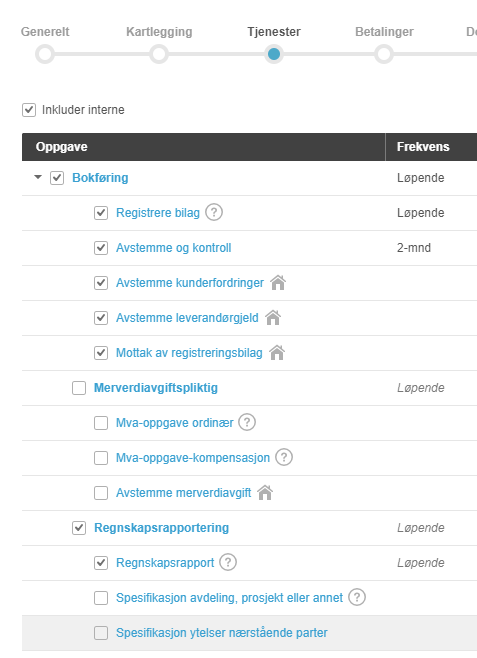Click the Kartlegging step circle

point(159,54)
